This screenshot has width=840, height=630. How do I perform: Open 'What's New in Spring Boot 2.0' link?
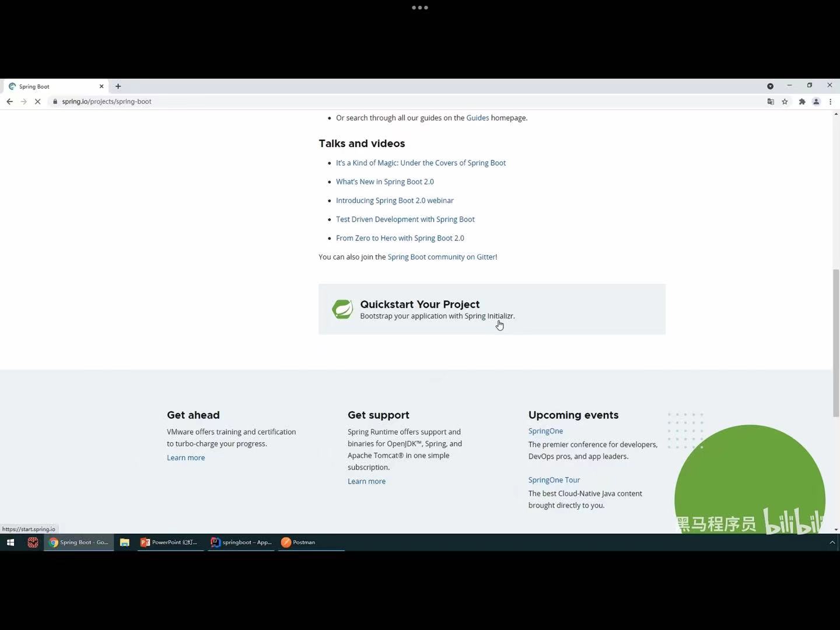[385, 181]
